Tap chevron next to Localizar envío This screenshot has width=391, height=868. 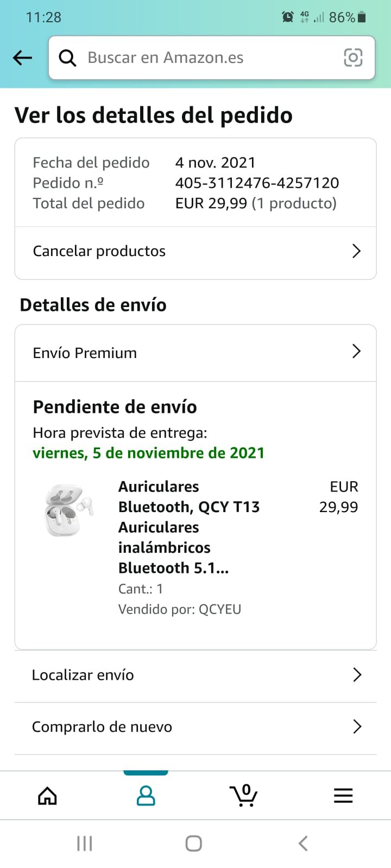(x=357, y=675)
